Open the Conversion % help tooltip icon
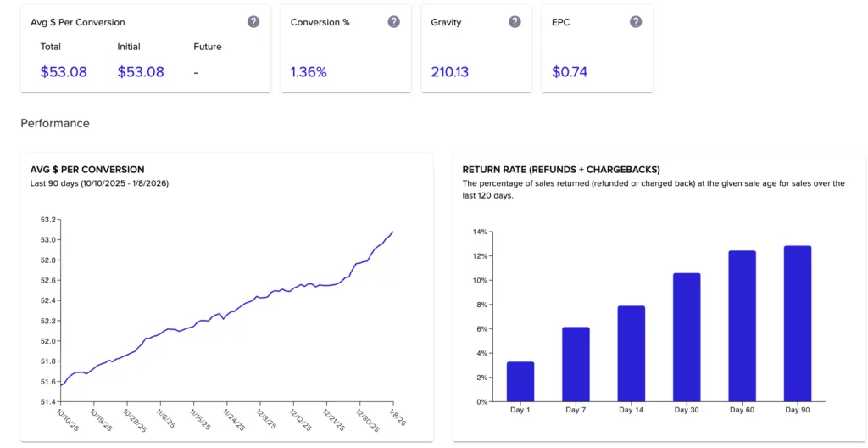 (393, 22)
